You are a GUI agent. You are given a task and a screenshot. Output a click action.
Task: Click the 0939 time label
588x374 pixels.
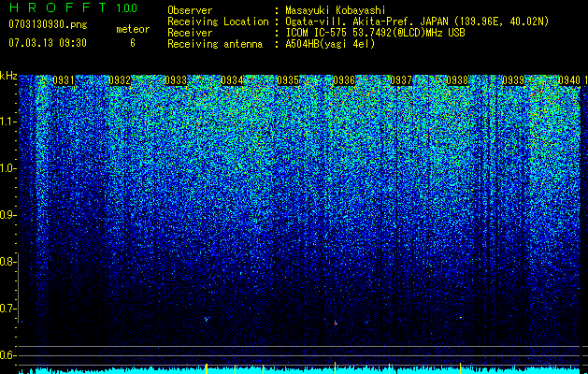[x=513, y=80]
